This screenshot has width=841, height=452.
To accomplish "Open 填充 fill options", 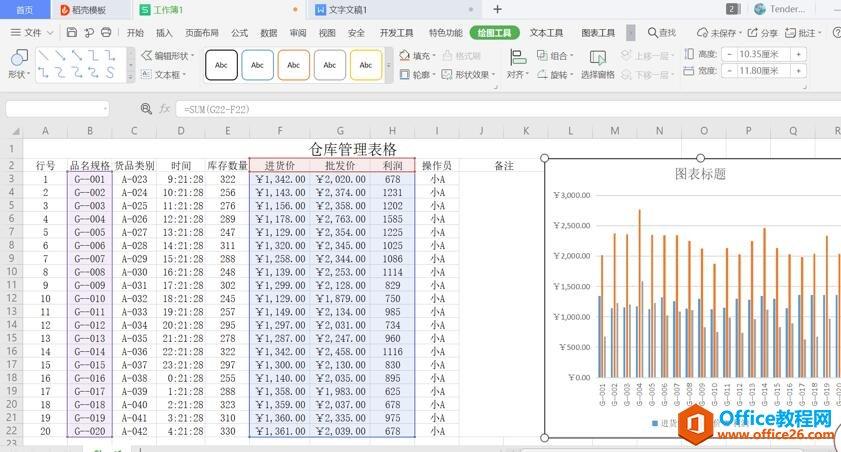I will tap(417, 56).
